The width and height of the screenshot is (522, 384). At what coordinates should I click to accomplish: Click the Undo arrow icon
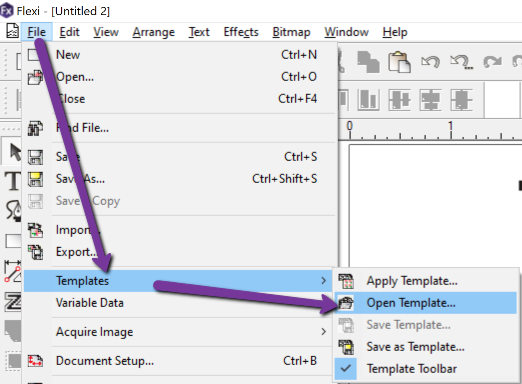pyautogui.click(x=430, y=62)
